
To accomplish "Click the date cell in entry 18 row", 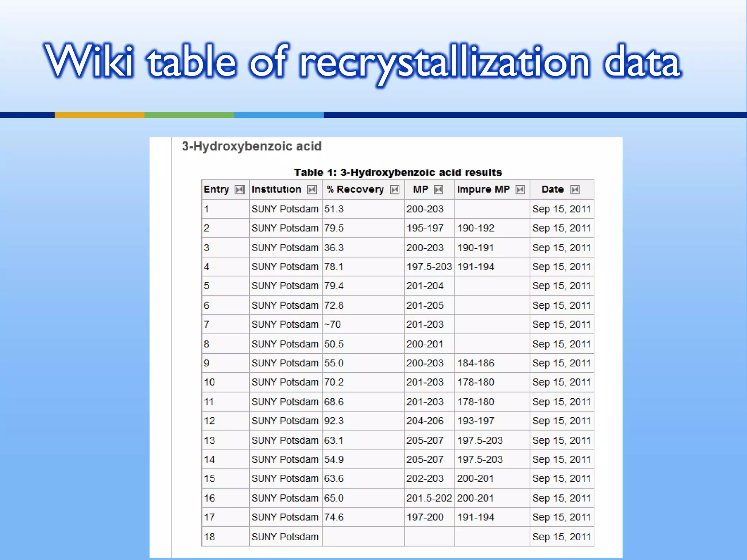I will [x=561, y=537].
